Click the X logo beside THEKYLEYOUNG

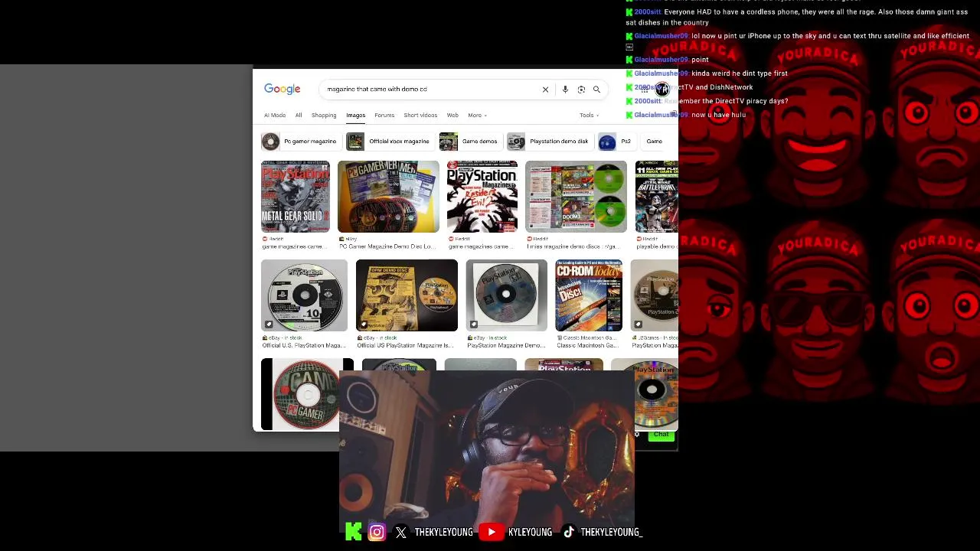[x=401, y=532]
